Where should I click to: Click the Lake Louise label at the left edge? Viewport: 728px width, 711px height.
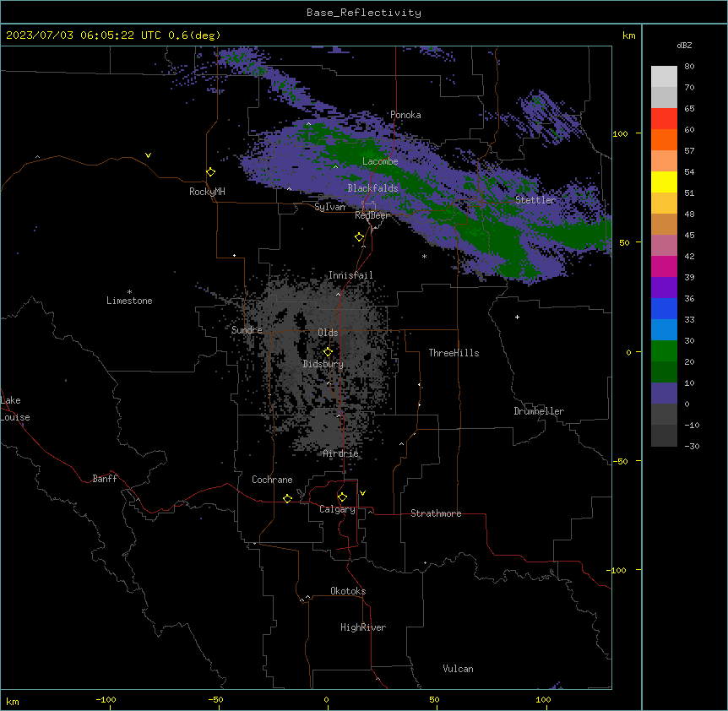pos(15,409)
